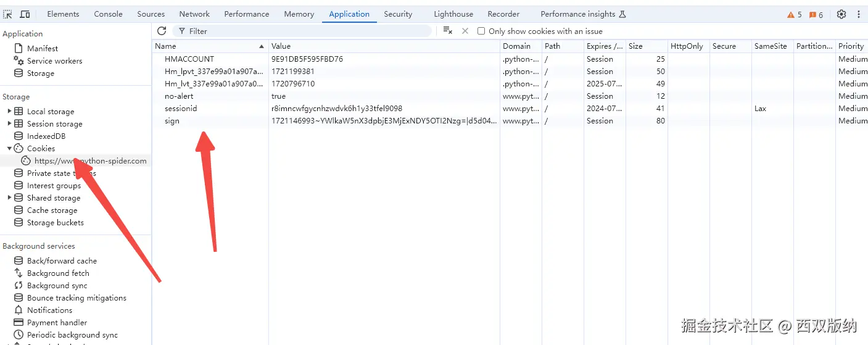Viewport: 868px width, 345px height.
Task: Delete the selected cookie X icon
Action: [465, 31]
